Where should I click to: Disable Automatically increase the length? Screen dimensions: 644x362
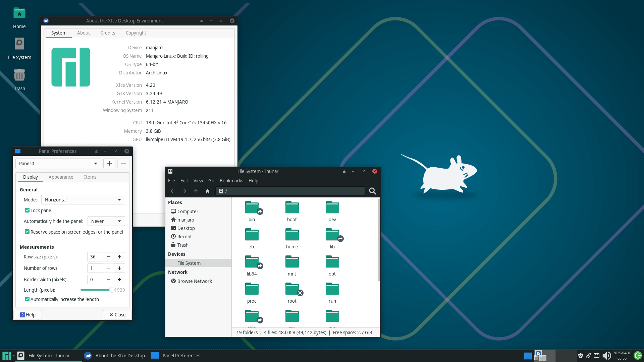point(27,299)
